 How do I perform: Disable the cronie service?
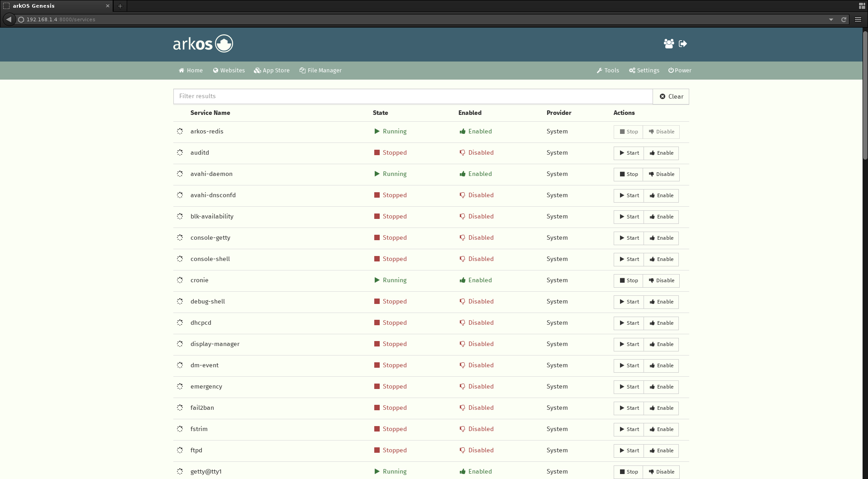661,281
